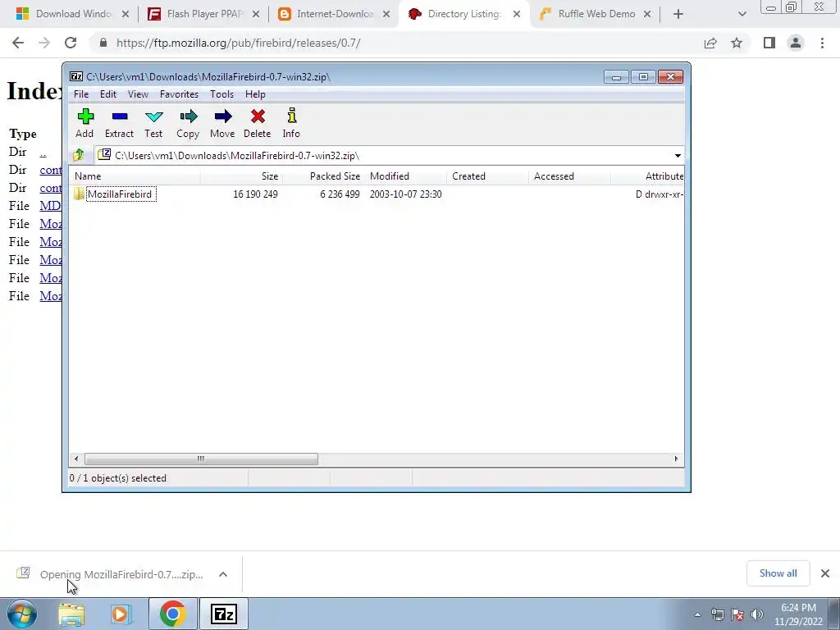Reload the current page
The width and height of the screenshot is (840, 630).
(71, 43)
